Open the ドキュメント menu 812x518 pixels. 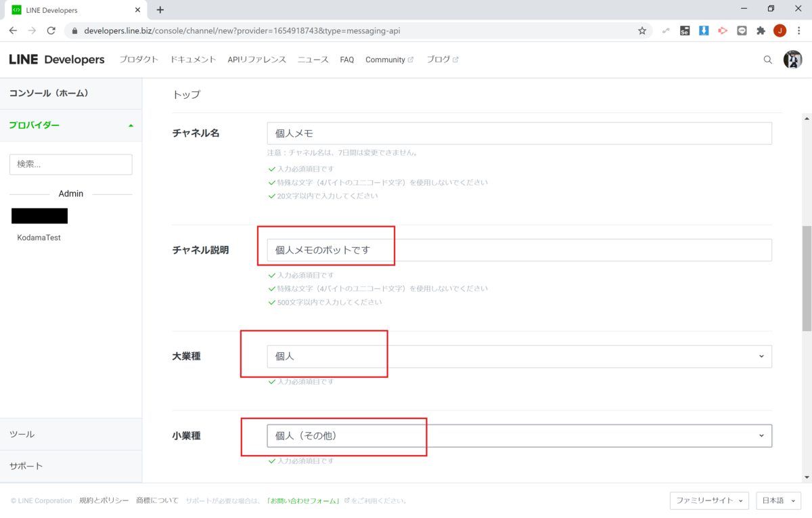pos(194,60)
